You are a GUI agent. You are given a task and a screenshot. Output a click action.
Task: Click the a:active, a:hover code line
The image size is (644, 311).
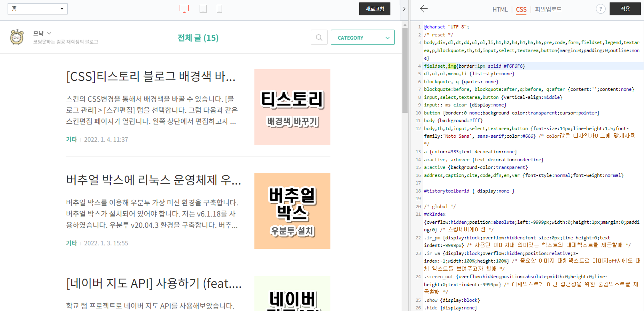click(x=484, y=160)
